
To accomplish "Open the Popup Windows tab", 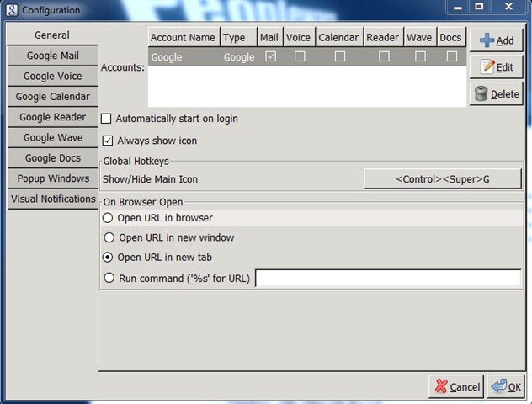I will (52, 178).
